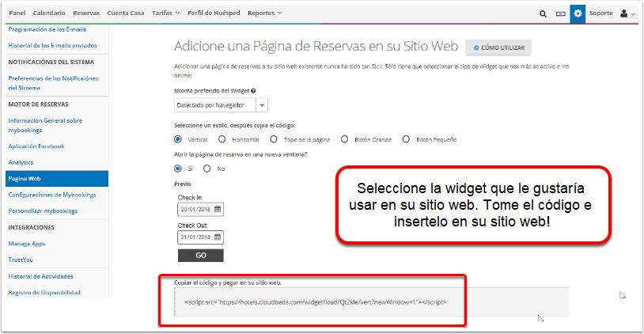Image resolution: width=644 pixels, height=334 pixels.
Task: Click the card icon next to search
Action: 561,13
